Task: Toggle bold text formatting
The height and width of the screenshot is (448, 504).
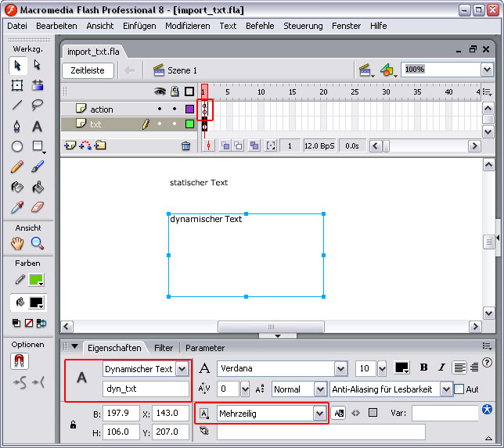Action: click(x=423, y=367)
